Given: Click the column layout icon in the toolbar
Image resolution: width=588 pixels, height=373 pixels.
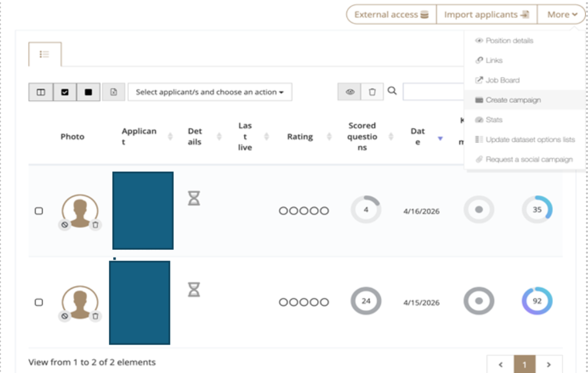Looking at the screenshot, I should 41,92.
